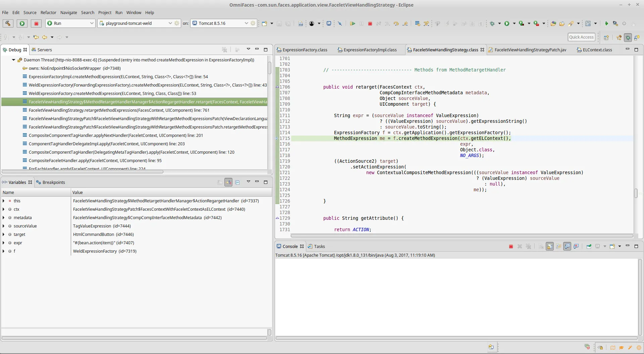Expand the sourceValue variable node
Image resolution: width=644 pixels, height=354 pixels.
coord(4,226)
